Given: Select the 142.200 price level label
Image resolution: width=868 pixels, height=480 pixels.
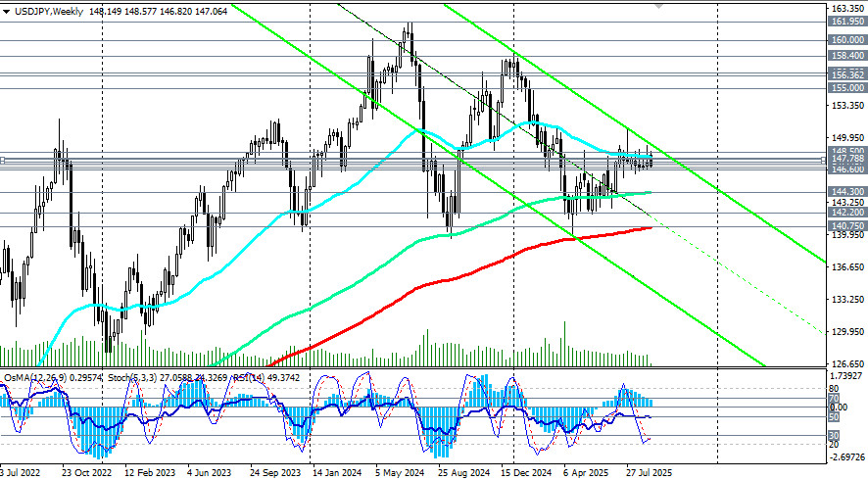Looking at the screenshot, I should [x=846, y=212].
